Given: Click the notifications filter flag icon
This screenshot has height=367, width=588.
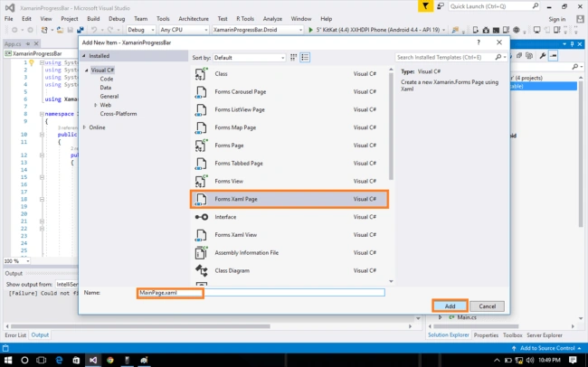Looking at the screenshot, I should (426, 6).
